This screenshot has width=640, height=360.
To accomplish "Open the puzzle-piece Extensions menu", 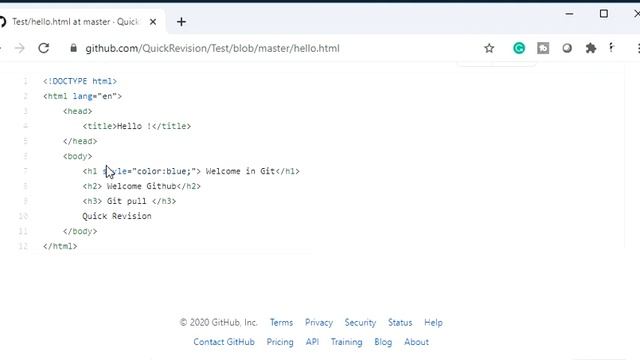I will pos(591,48).
